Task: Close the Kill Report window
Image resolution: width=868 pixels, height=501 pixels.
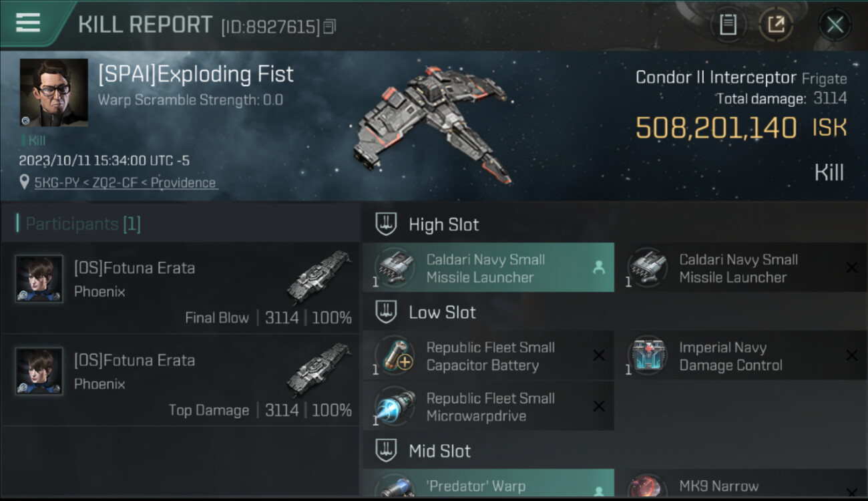Action: tap(835, 25)
